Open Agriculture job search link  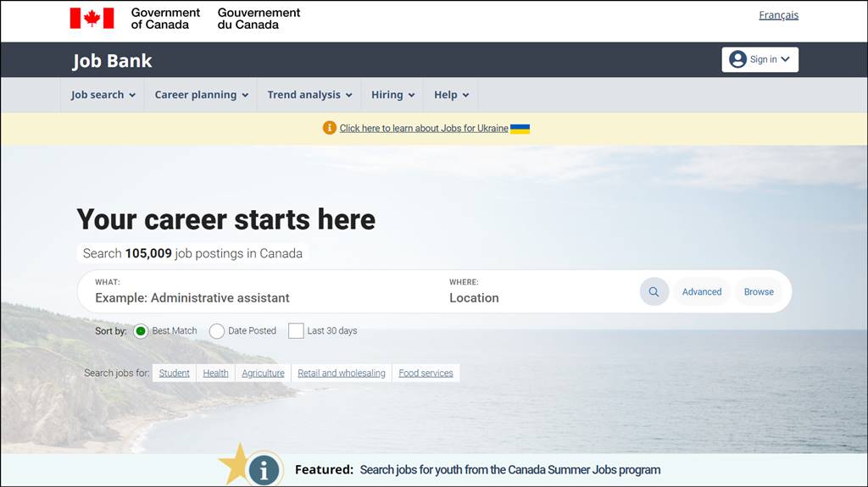(263, 373)
